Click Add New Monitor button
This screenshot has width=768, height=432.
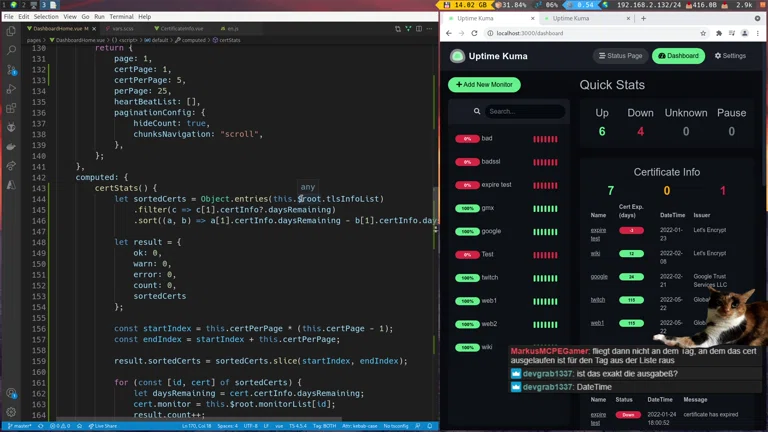[484, 85]
